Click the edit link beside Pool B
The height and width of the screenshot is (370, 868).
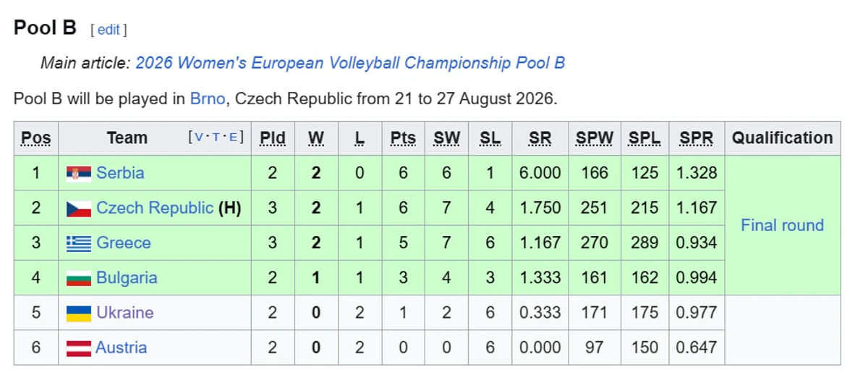pos(109,30)
